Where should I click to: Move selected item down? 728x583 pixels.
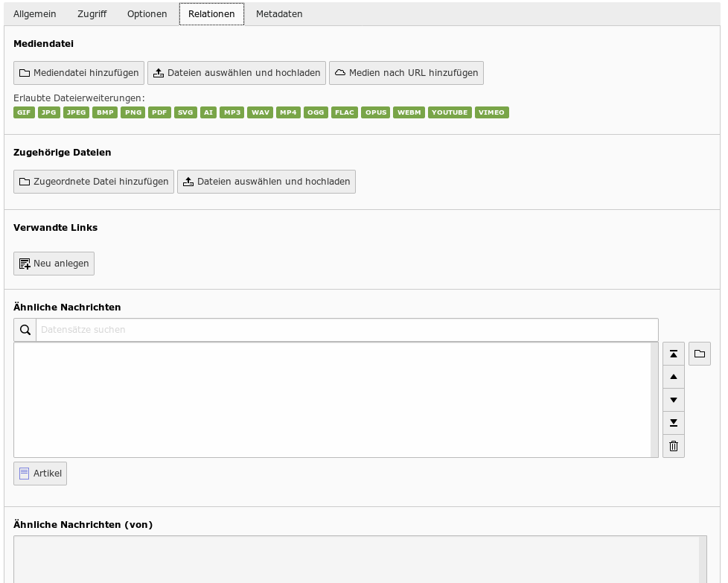674,400
